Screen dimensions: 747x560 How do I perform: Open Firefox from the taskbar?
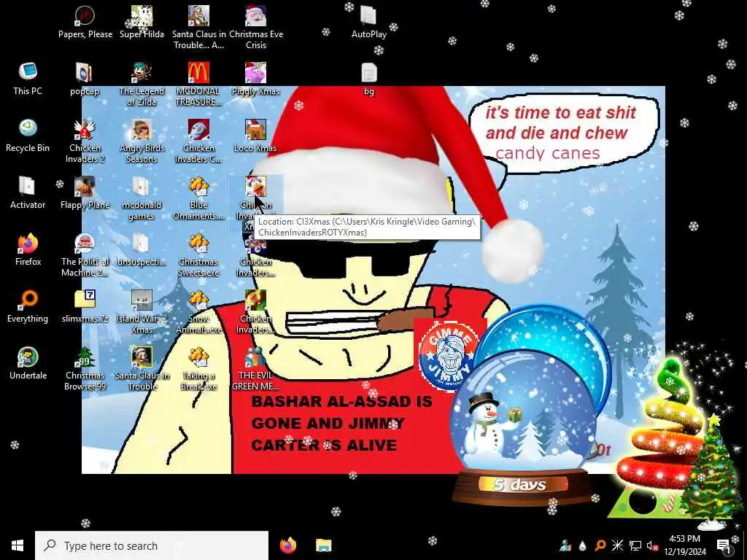tap(288, 545)
